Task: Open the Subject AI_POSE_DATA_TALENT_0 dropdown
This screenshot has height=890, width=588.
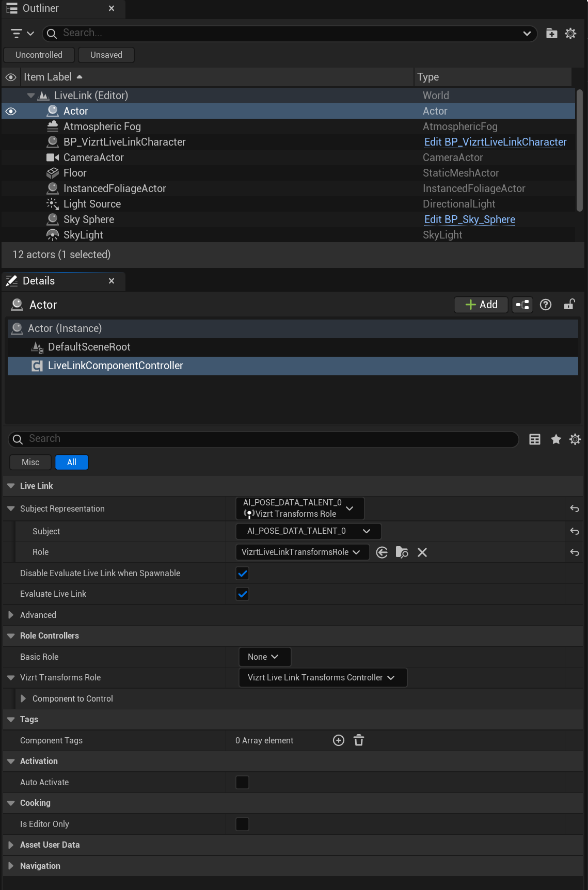Action: click(308, 531)
